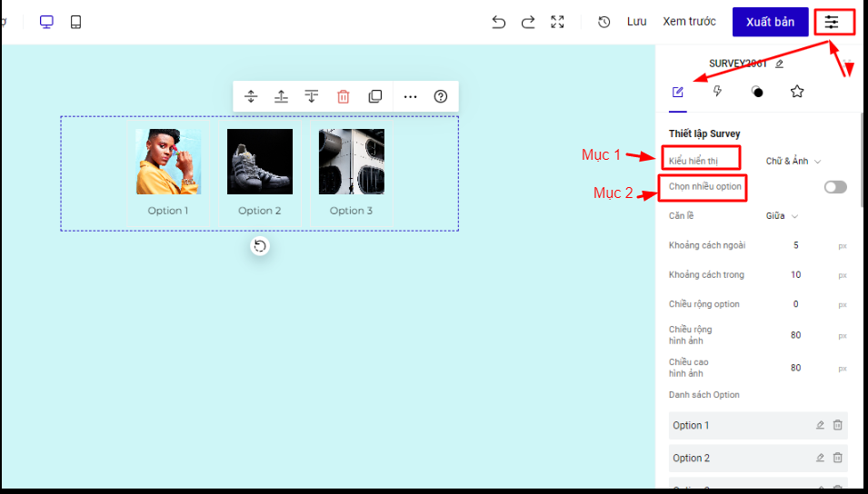Viewport: 868px width, 494px height.
Task: Delete element using red trash icon
Action: 343,96
